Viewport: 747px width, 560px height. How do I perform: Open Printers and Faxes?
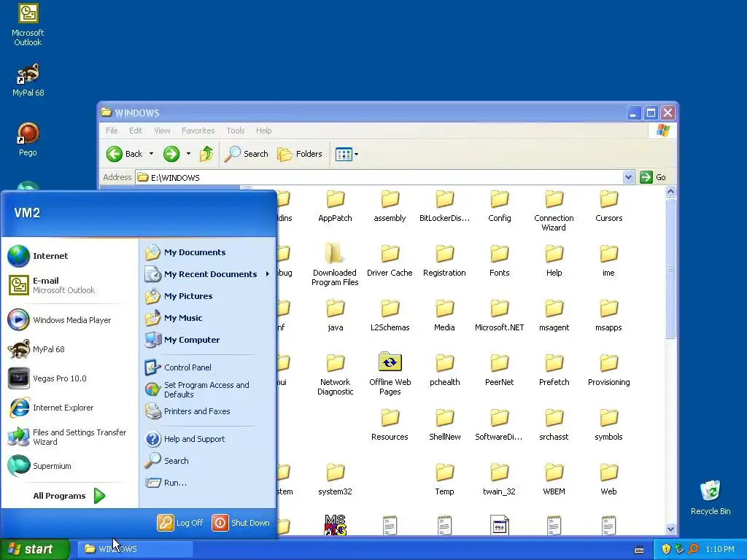point(187,411)
